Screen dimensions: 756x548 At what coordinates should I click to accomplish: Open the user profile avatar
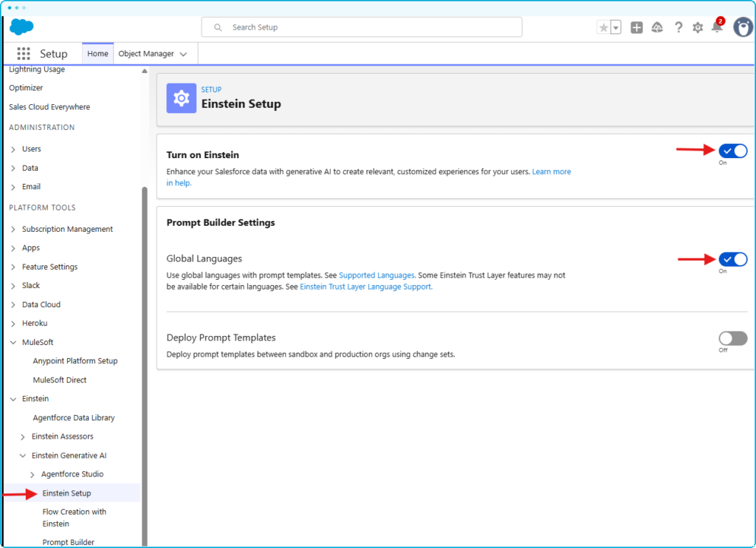[x=743, y=27]
